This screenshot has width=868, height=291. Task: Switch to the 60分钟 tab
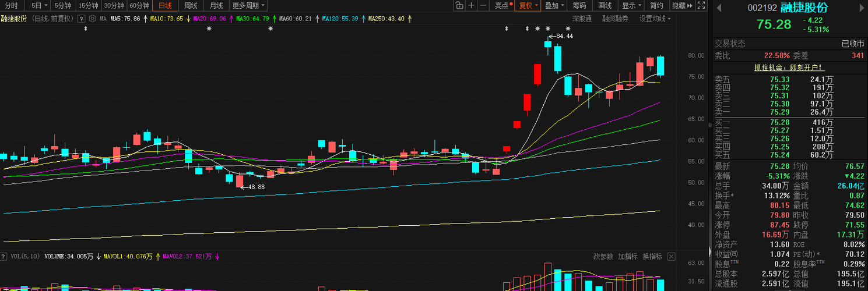140,6
